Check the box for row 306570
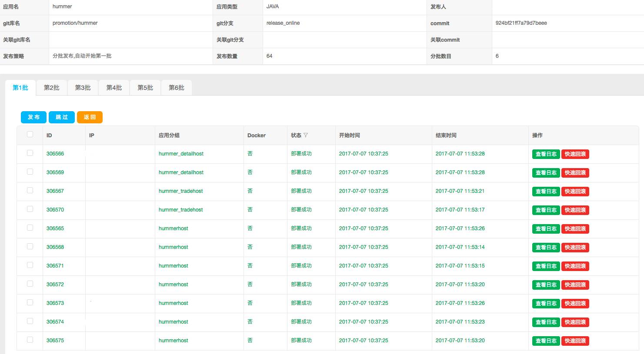Viewport: 644px width, 354px height. pos(30,209)
